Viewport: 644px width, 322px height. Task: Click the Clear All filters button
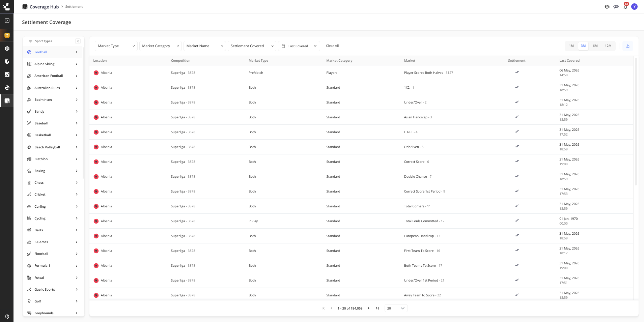pyautogui.click(x=332, y=46)
